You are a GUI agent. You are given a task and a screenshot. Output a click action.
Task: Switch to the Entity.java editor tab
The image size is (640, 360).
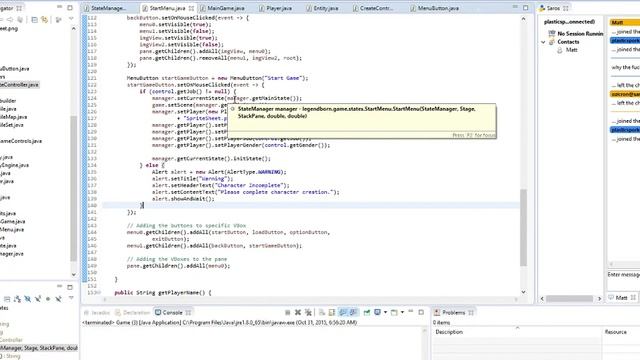[x=322, y=8]
